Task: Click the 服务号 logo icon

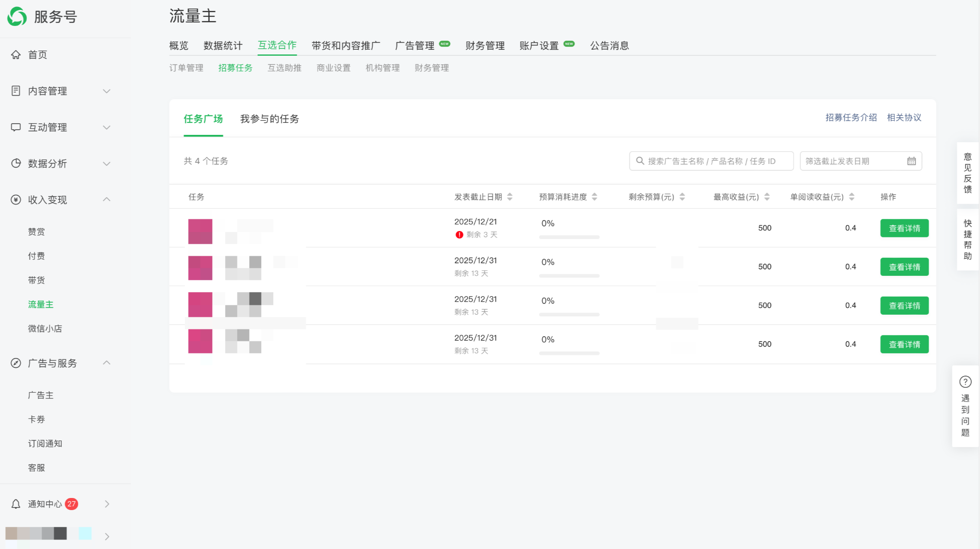Action: tap(17, 16)
